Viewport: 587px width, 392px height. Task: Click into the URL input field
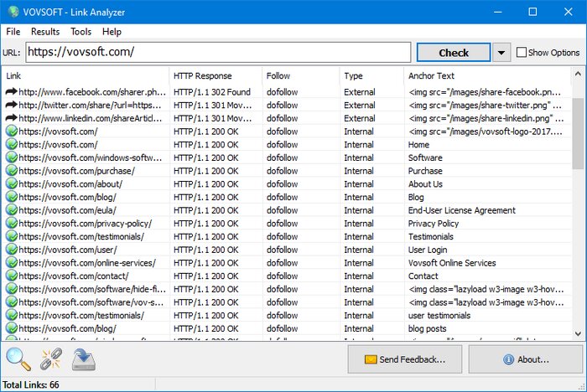[218, 52]
